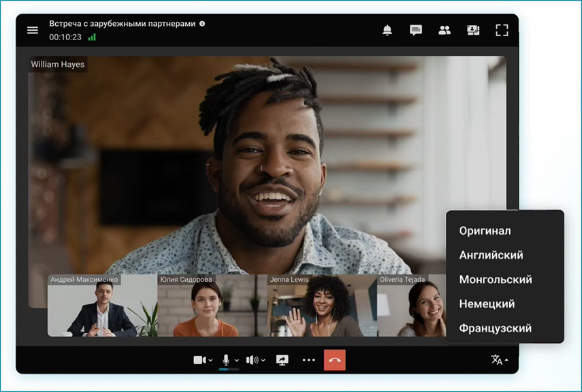The height and width of the screenshot is (392, 582).
Task: Select Oliveria Tejada video thumbnail
Action: click(x=412, y=306)
